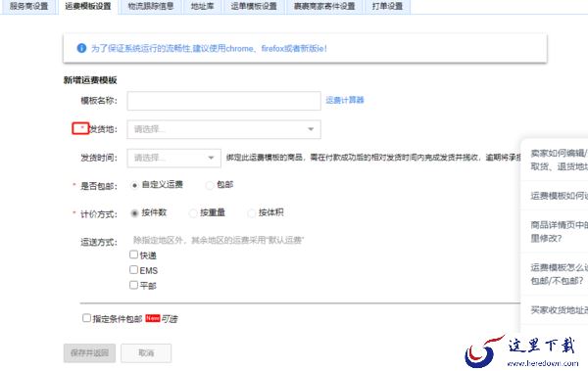Viewport: 588px width, 371px height.
Task: Tick the 平邮 shipping checkbox
Action: pos(133,285)
